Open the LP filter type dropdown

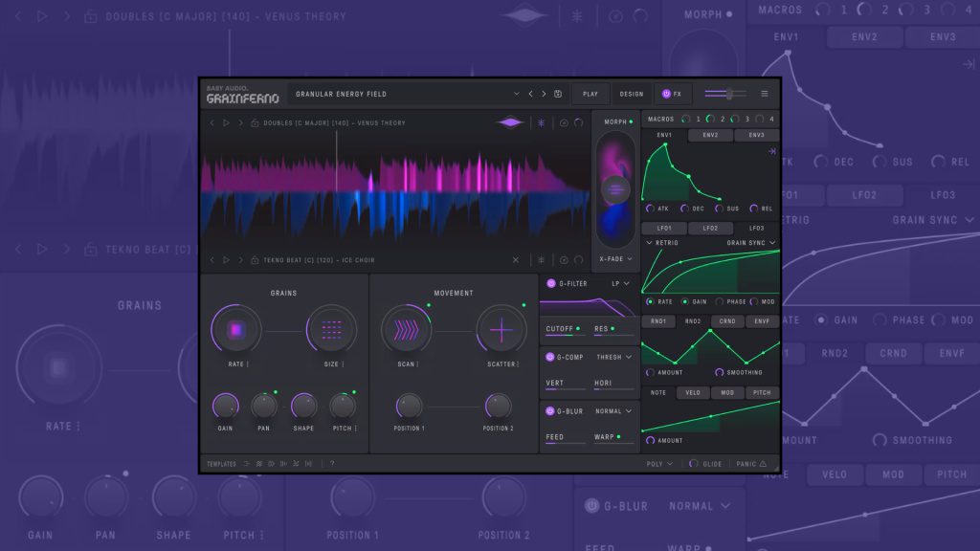(x=616, y=283)
